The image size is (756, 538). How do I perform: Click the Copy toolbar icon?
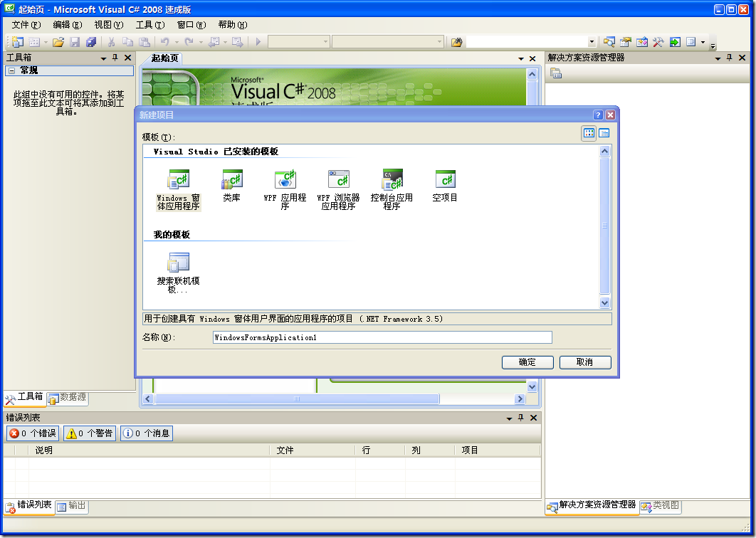click(127, 43)
